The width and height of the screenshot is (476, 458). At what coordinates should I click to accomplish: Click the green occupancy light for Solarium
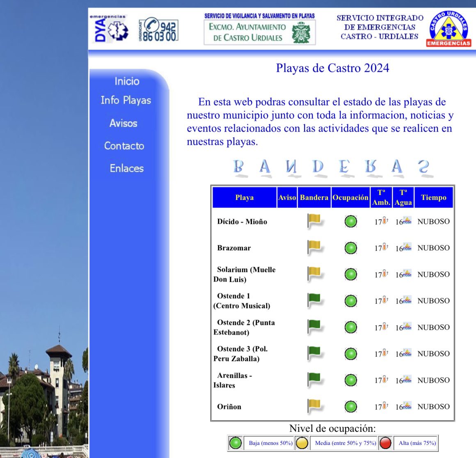coord(350,275)
